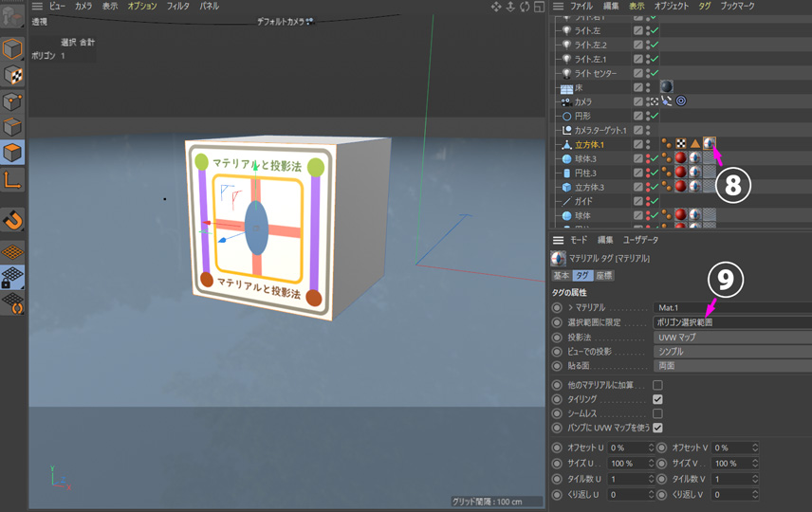Click the target tag on カメラ row
The height and width of the screenshot is (512, 812).
(x=680, y=101)
